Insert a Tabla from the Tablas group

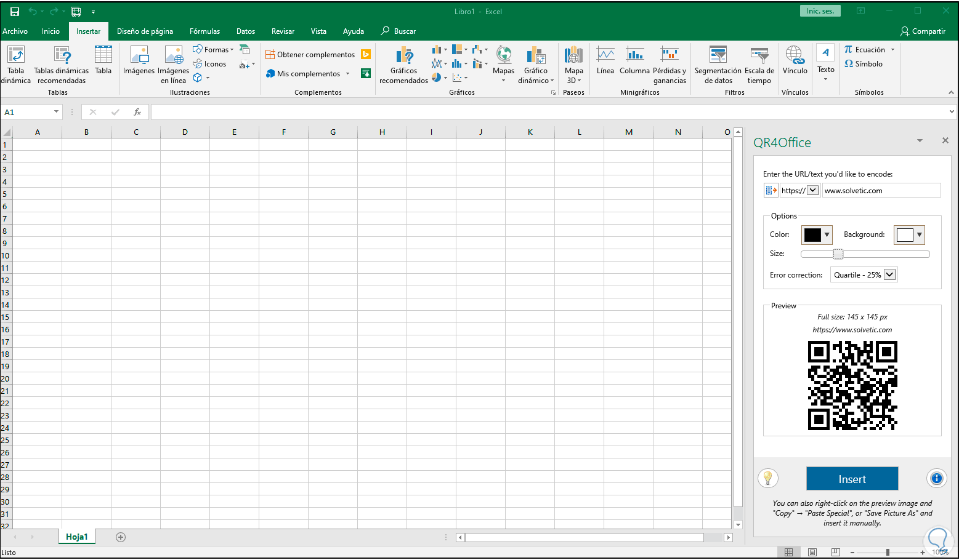(103, 60)
